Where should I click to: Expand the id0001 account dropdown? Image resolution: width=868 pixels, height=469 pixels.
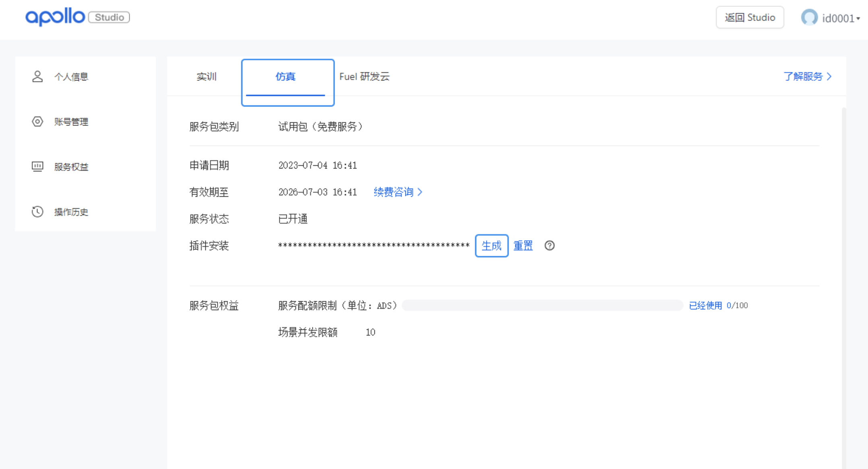click(839, 18)
